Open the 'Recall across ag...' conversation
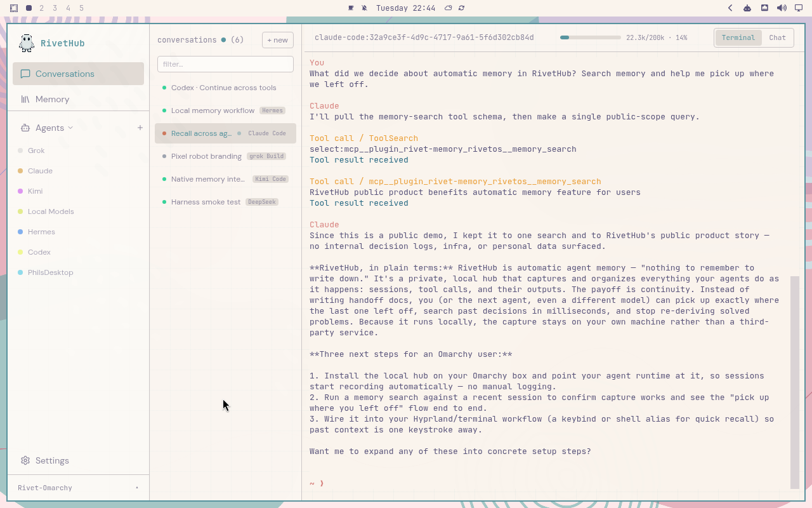 pos(225,133)
